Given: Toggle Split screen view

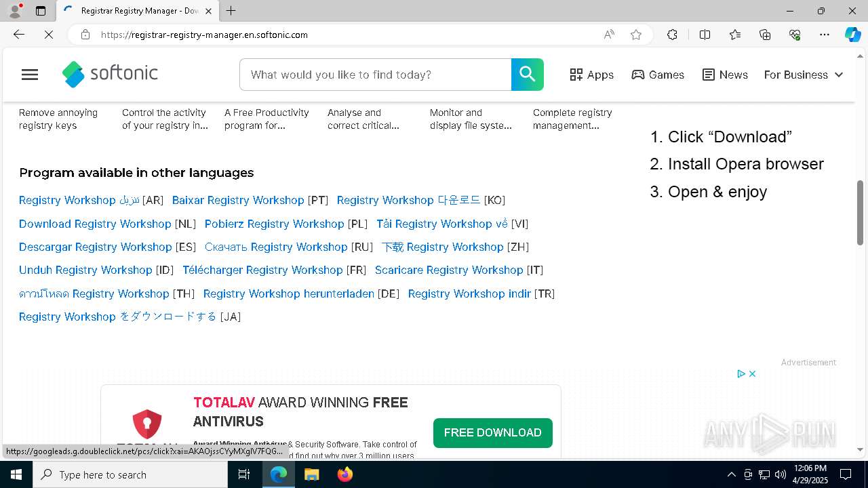Looking at the screenshot, I should (x=705, y=35).
